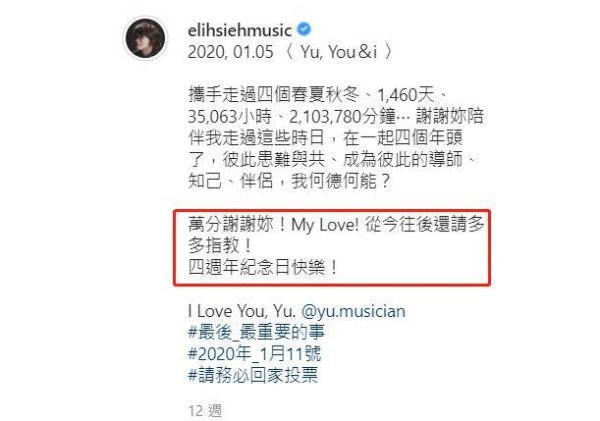600x421 pixels.
Task: Open the @yu.musician mention link
Action: (x=354, y=311)
